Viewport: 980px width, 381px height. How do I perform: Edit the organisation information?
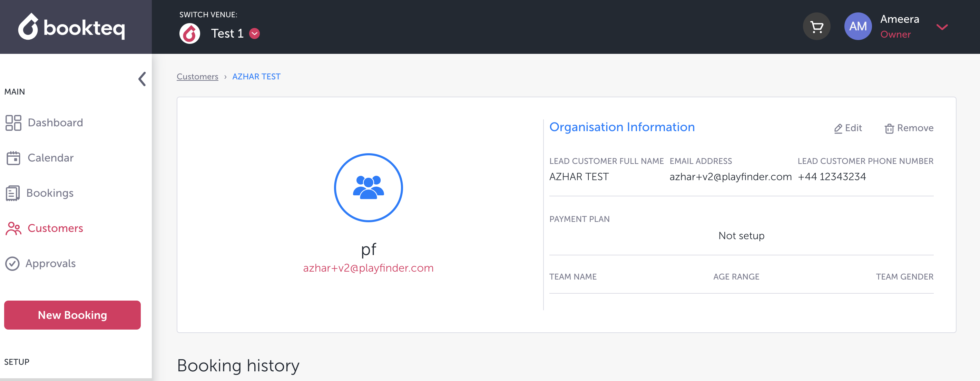[848, 128]
